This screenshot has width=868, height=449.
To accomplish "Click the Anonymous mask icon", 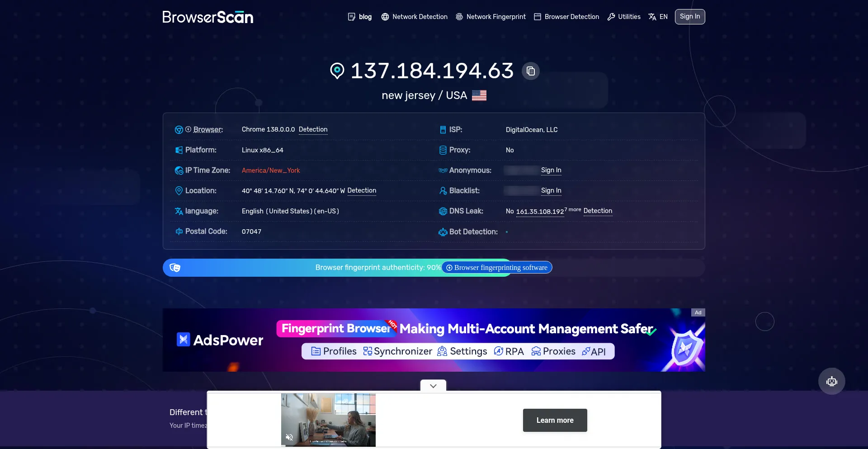I will 443,170.
